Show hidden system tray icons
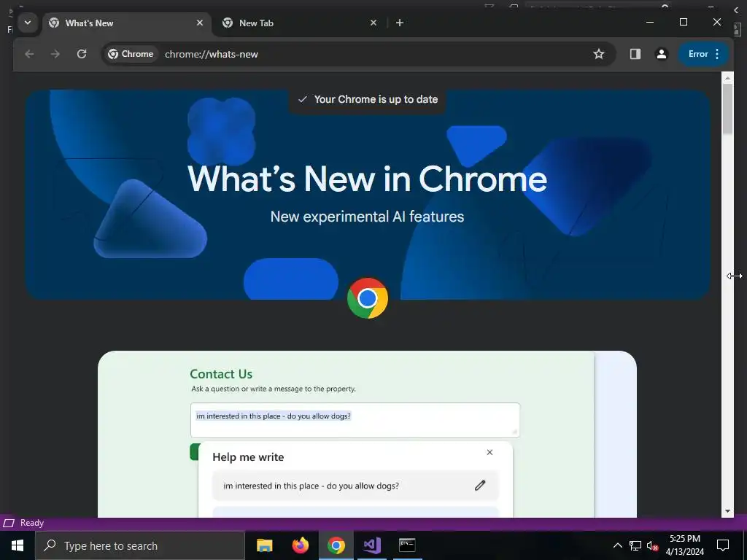Screen dimensions: 747x560 (617, 545)
